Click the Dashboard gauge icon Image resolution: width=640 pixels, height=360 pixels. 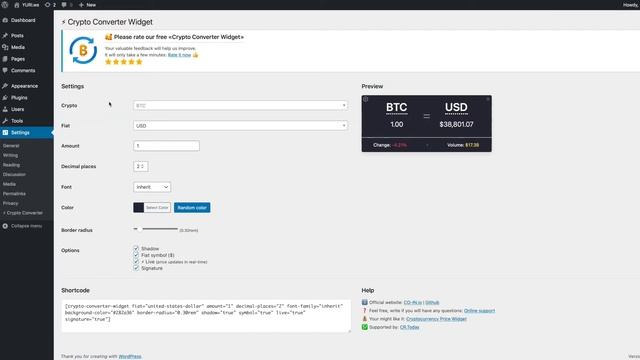click(x=5, y=20)
